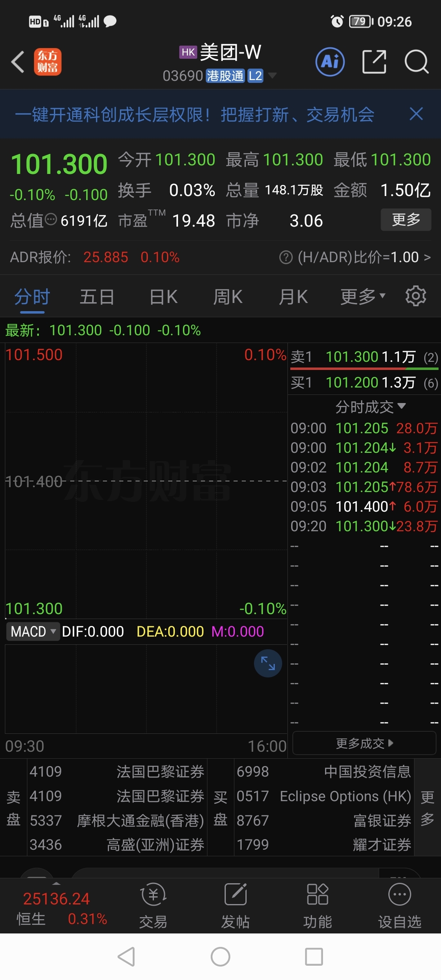Tap the DEA:0.000 indicator readout
The height and width of the screenshot is (980, 441).
(170, 631)
